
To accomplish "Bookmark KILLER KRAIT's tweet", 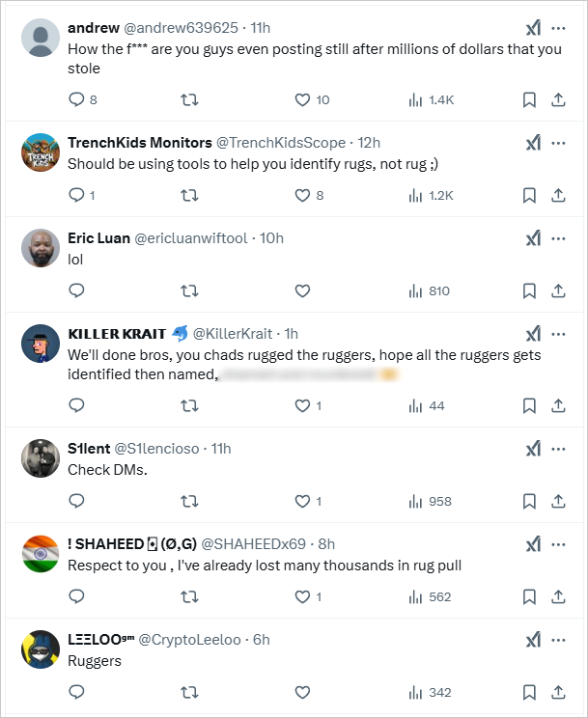I will pos(529,405).
